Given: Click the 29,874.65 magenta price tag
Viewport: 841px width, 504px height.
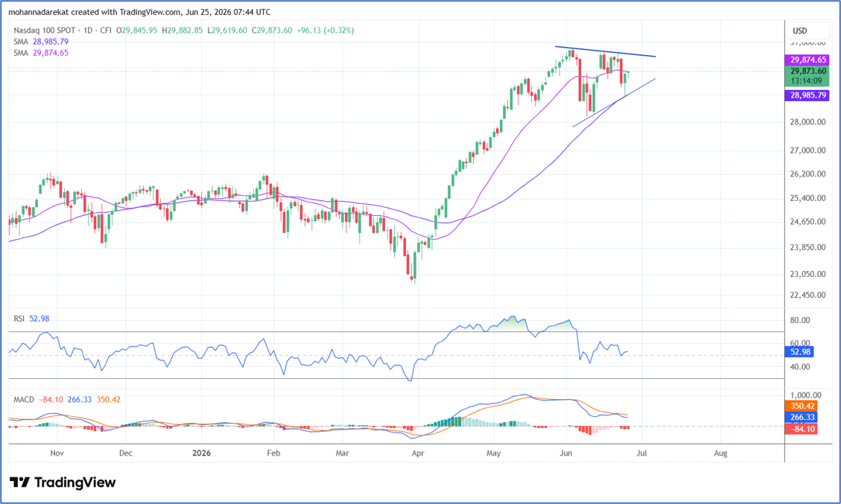Looking at the screenshot, I should (x=807, y=60).
